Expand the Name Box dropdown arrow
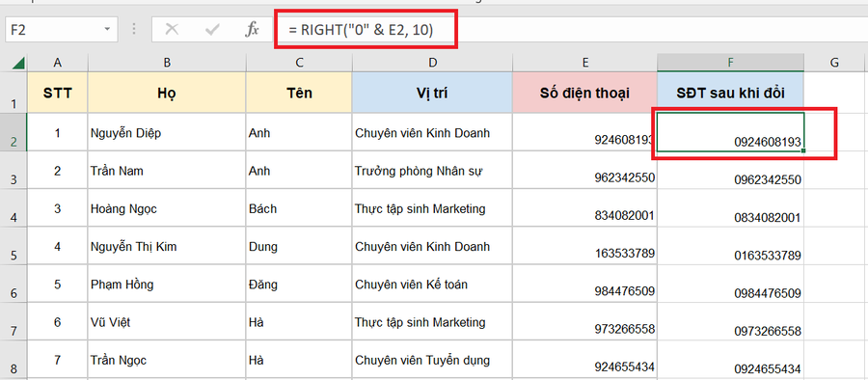Viewport: 868px width, 380px height. (107, 29)
